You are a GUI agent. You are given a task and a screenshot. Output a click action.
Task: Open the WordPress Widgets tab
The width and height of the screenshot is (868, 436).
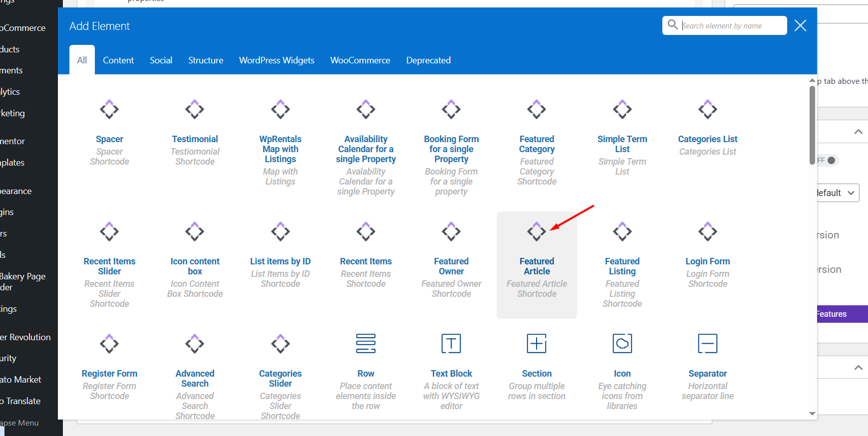pyautogui.click(x=277, y=60)
